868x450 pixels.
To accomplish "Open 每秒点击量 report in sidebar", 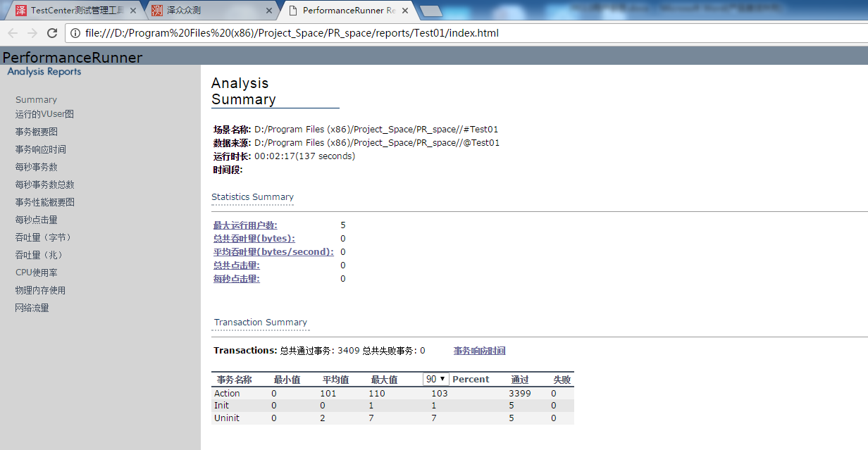I will (37, 220).
